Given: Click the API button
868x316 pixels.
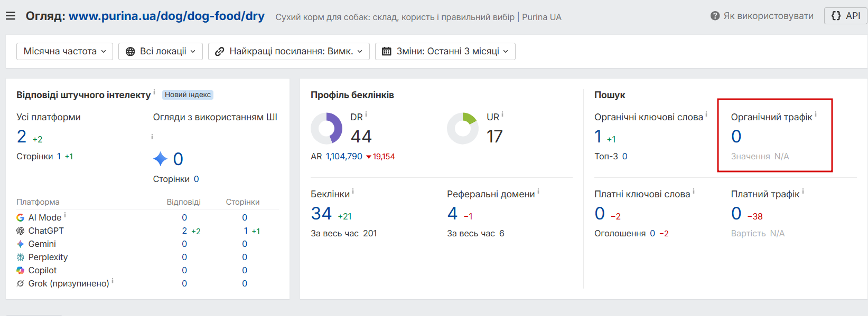Looking at the screenshot, I should point(846,16).
